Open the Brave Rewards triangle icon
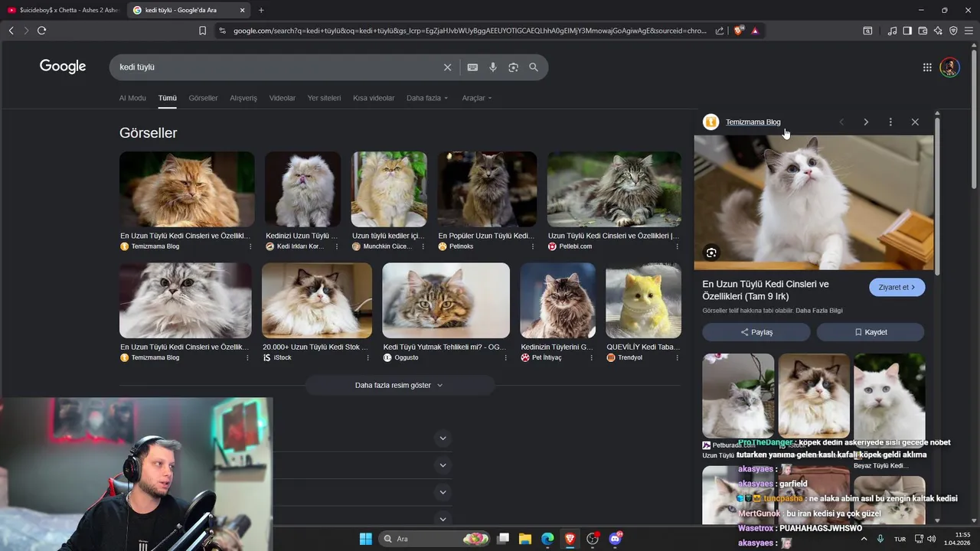The image size is (980, 551). 755,31
